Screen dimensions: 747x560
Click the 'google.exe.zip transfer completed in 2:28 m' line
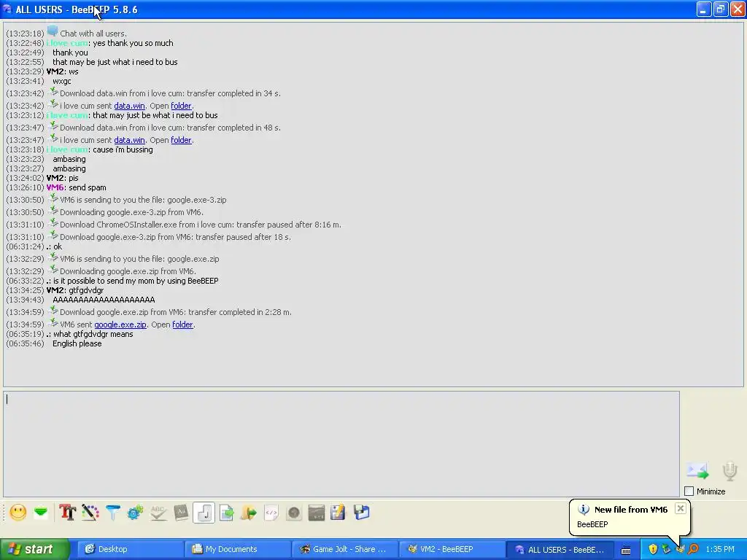click(175, 312)
